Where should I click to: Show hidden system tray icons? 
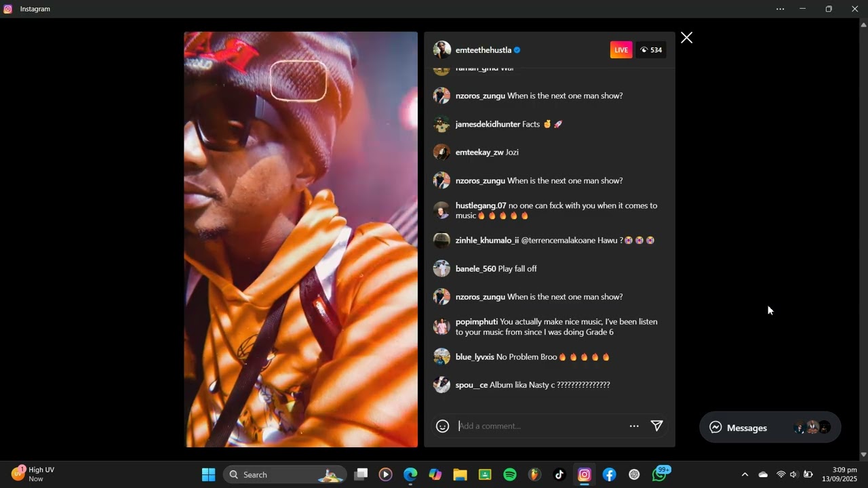click(x=745, y=474)
